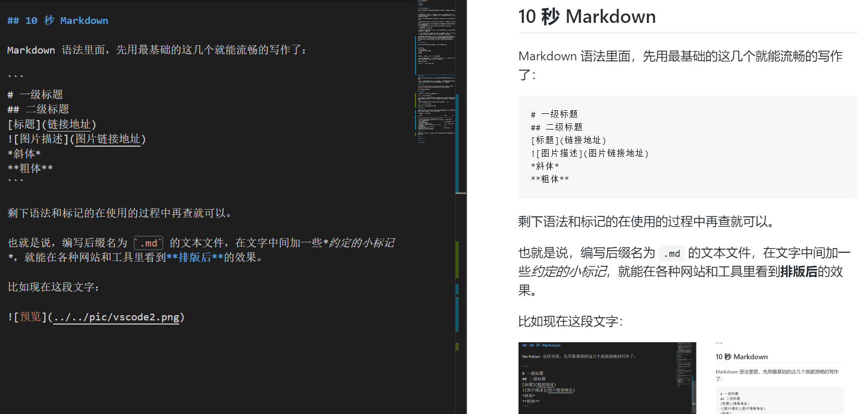Place cursor on '## 二级标题' editor line

click(x=38, y=109)
